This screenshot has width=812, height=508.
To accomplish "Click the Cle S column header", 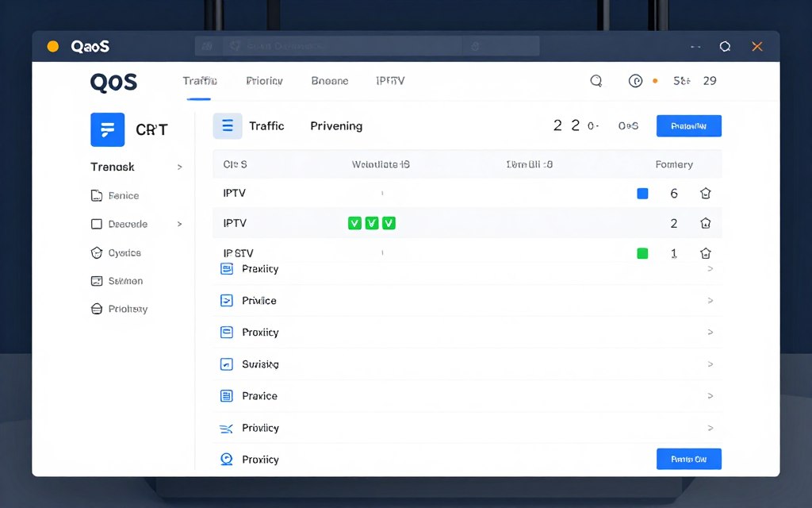I will (x=235, y=164).
